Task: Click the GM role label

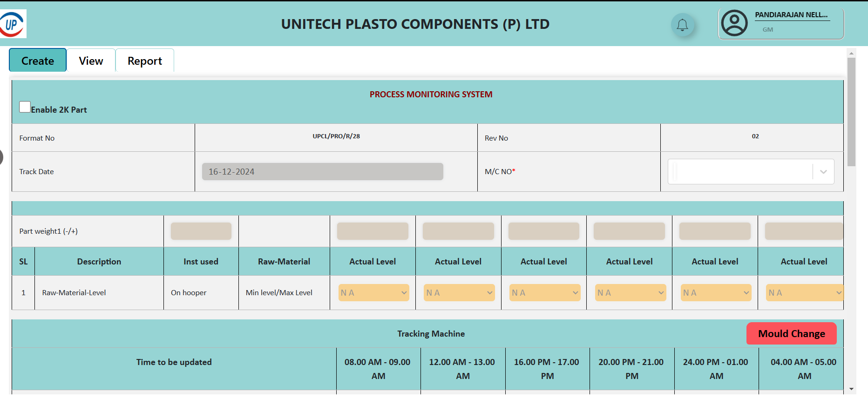Action: tap(768, 29)
